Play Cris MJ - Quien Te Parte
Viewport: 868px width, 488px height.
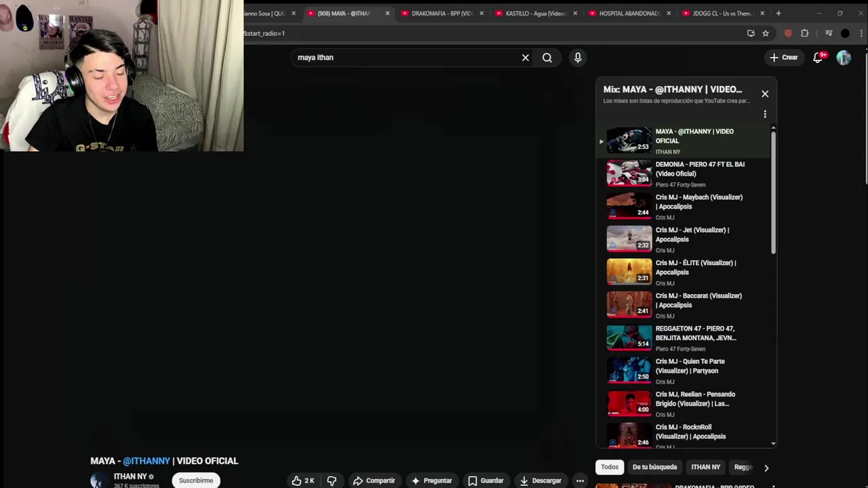coord(684,371)
